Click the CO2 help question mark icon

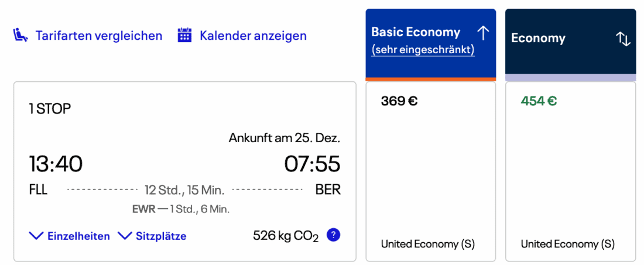coord(333,235)
